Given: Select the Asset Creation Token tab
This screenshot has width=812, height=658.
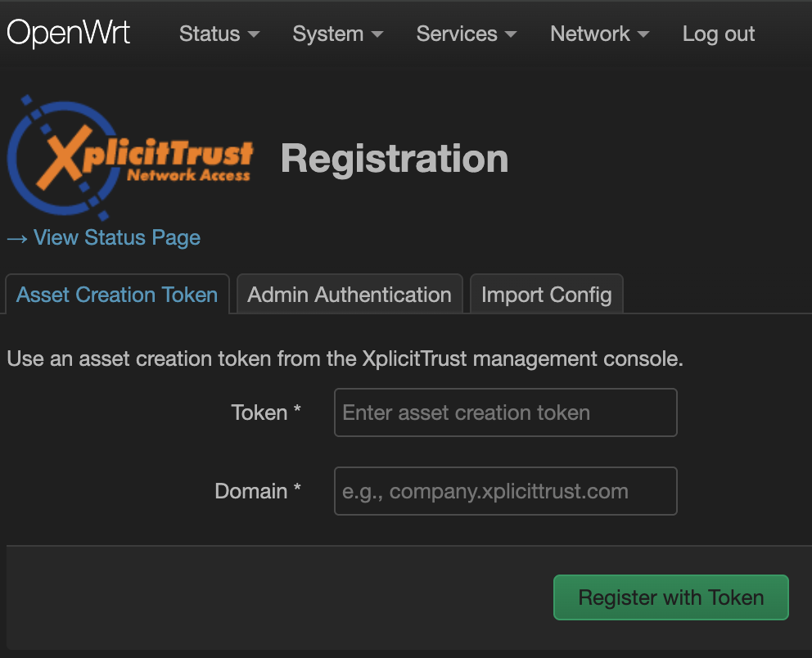Looking at the screenshot, I should pyautogui.click(x=116, y=294).
